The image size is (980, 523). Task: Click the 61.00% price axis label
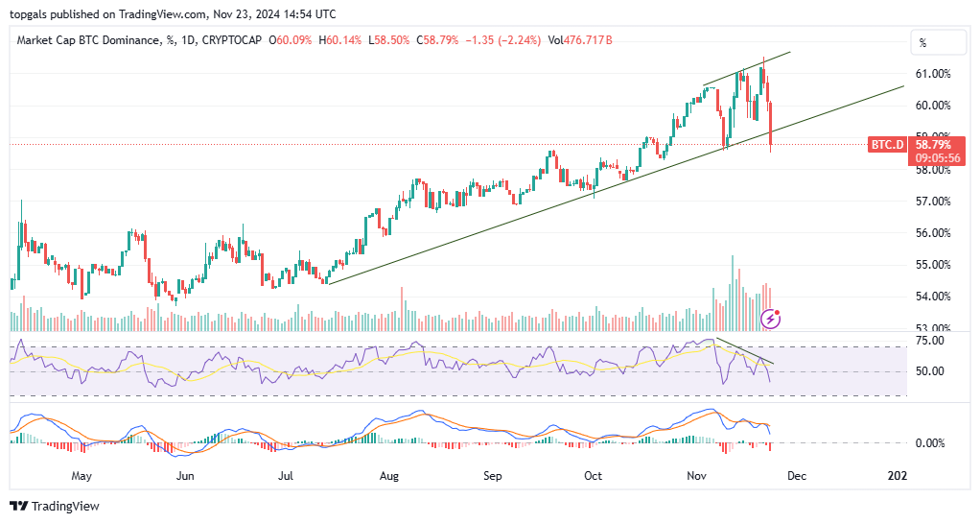(932, 74)
